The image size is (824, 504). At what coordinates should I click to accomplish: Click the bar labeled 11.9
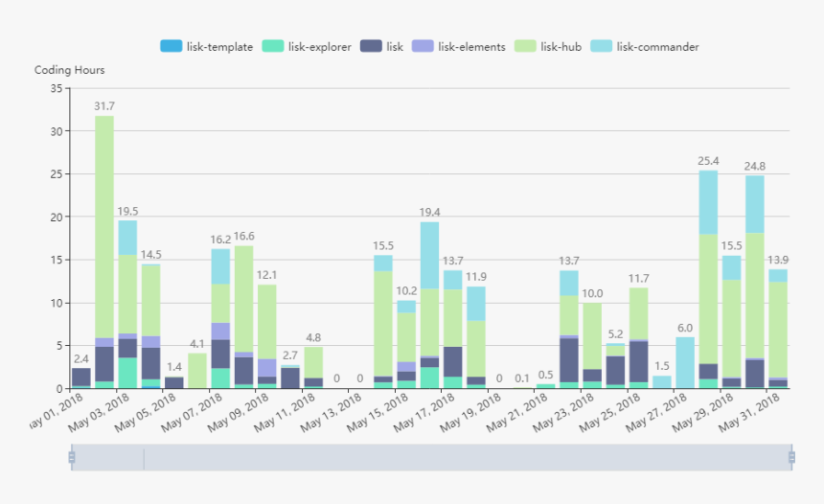point(476,337)
